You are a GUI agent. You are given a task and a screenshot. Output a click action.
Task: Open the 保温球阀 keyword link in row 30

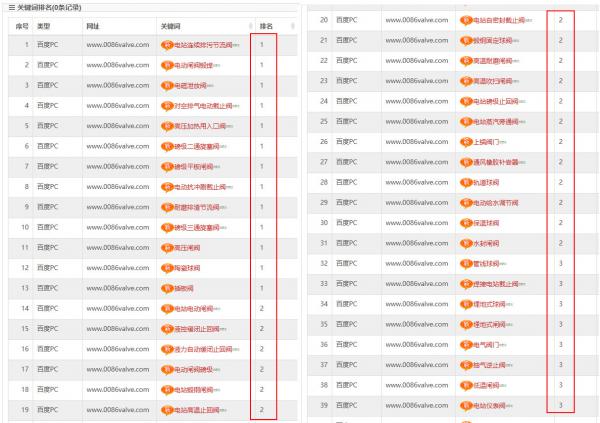pos(486,223)
